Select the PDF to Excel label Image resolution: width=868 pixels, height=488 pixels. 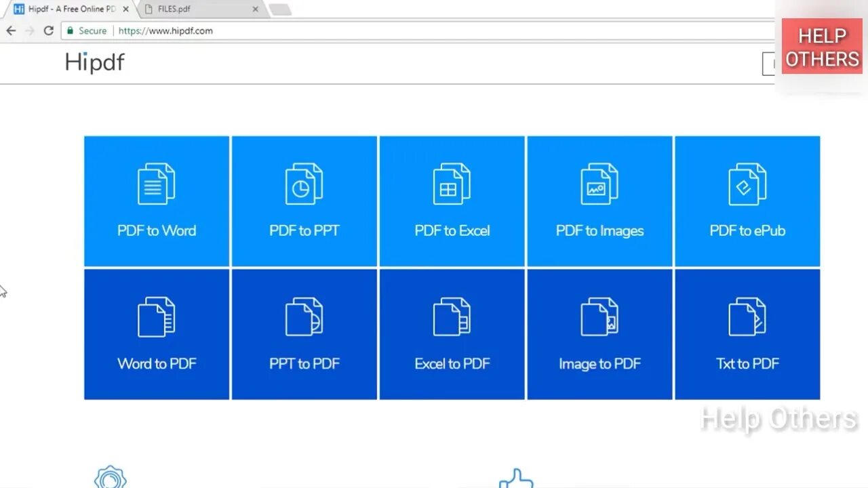[452, 230]
